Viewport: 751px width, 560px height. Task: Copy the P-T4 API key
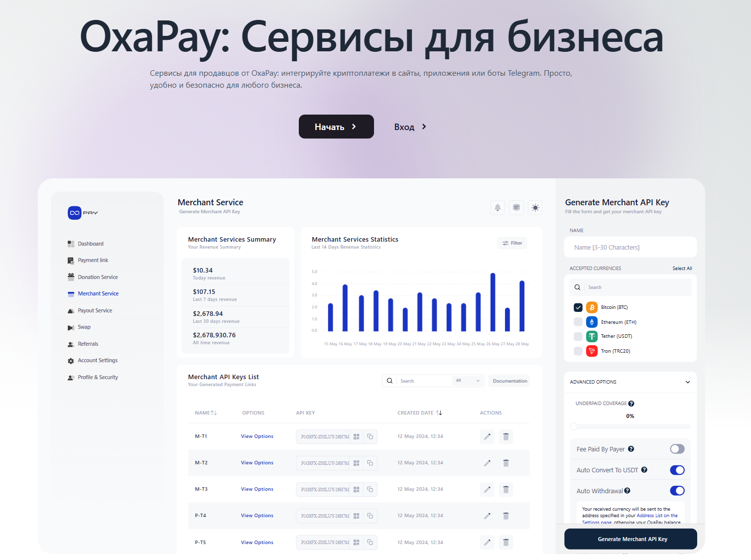click(370, 516)
